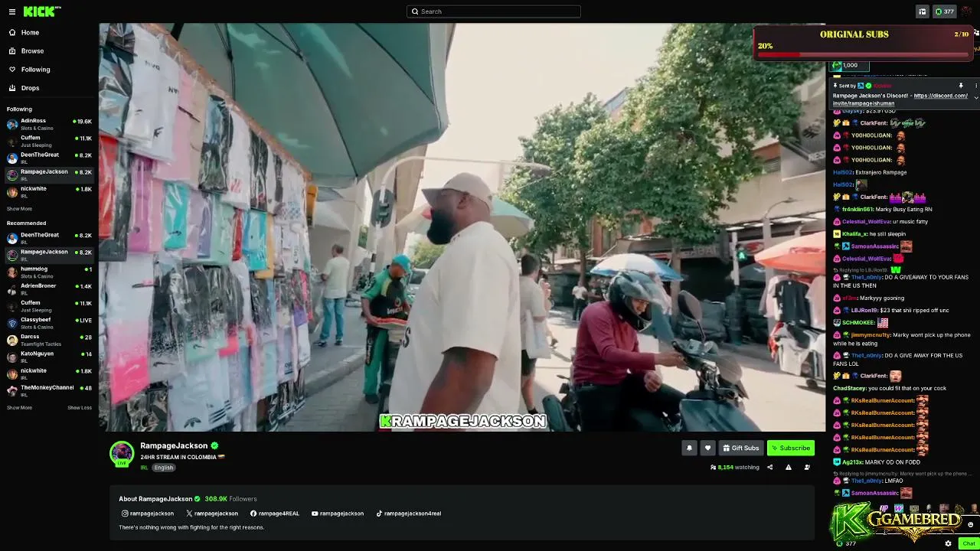The image size is (980, 551).
Task: Open Darcss in the Recommended list
Action: [x=49, y=340]
